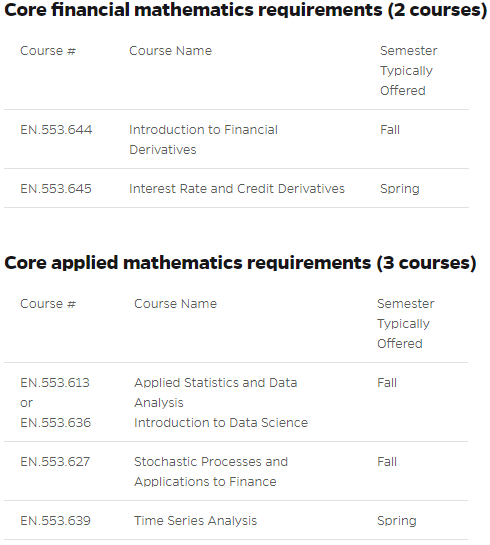Click Spring semester for Interest Rate row
Viewport: 490px width, 545px height.
(400, 189)
